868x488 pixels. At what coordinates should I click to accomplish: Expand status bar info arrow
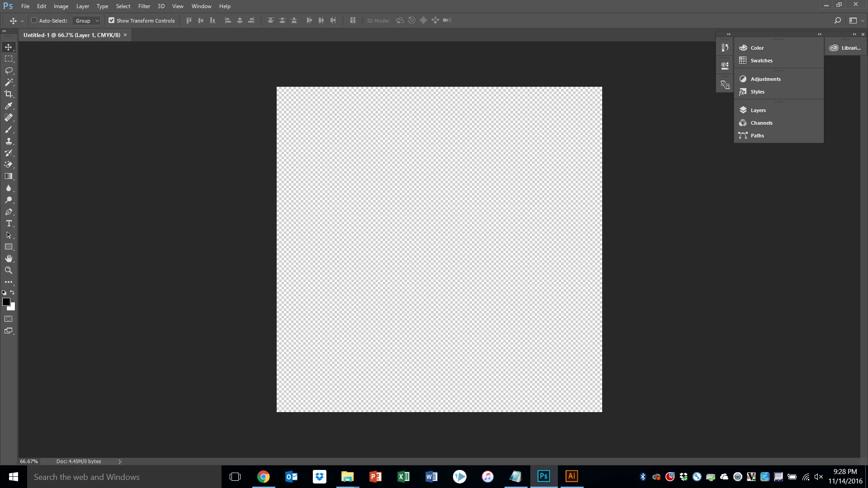[x=120, y=461]
